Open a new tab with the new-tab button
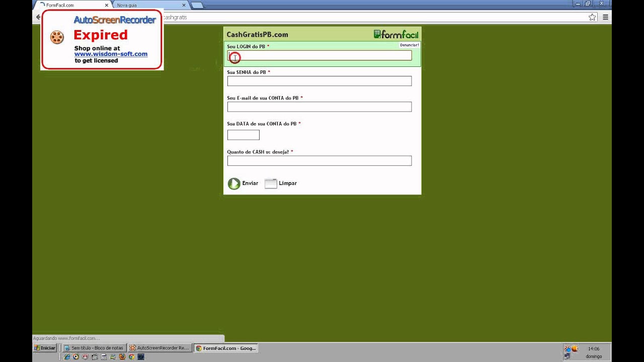The image size is (644, 362). click(197, 5)
